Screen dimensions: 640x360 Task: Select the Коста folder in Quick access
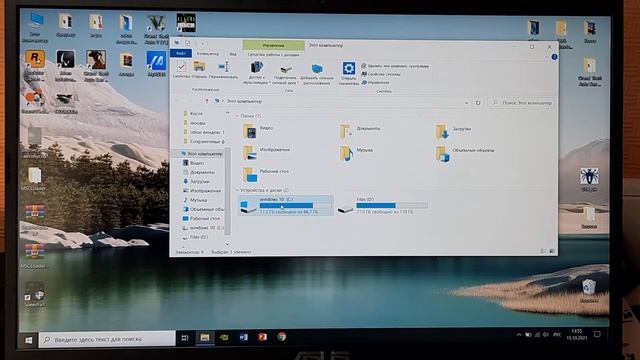(x=193, y=113)
